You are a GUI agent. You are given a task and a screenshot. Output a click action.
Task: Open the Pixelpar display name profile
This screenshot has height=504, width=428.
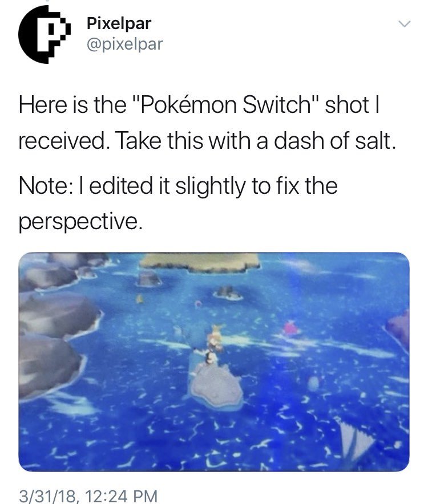pyautogui.click(x=119, y=24)
